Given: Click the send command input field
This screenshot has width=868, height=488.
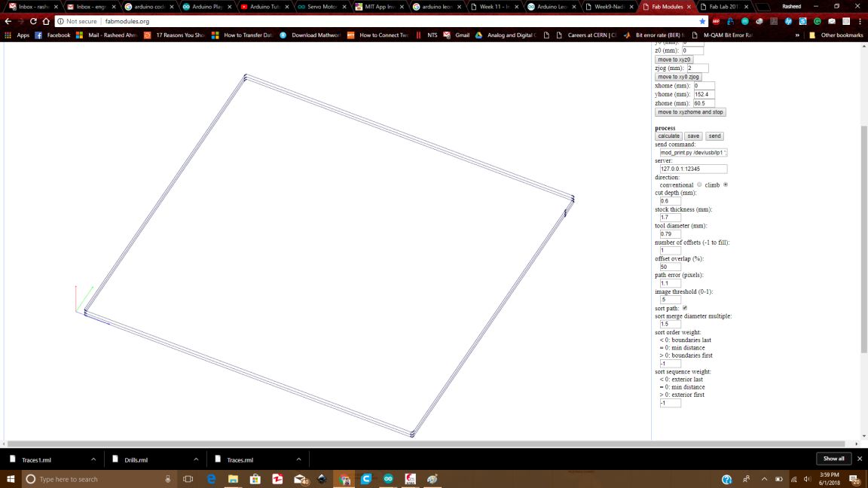Looking at the screenshot, I should pos(693,153).
